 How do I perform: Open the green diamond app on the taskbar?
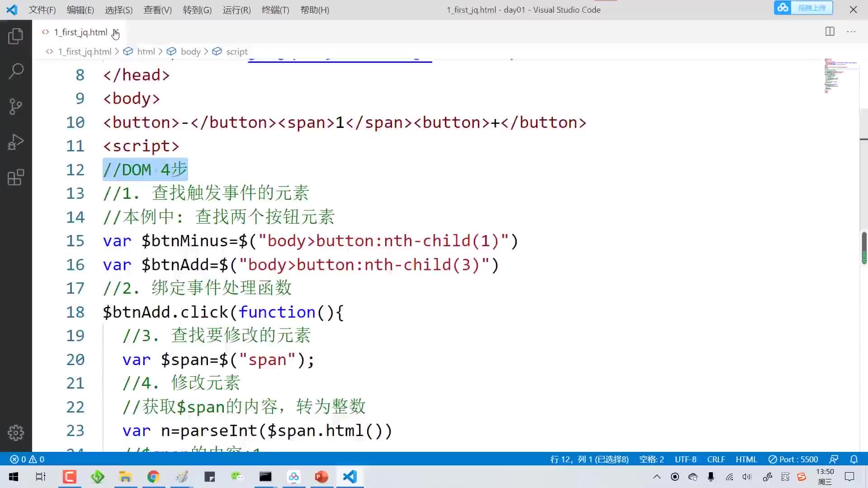(x=97, y=477)
